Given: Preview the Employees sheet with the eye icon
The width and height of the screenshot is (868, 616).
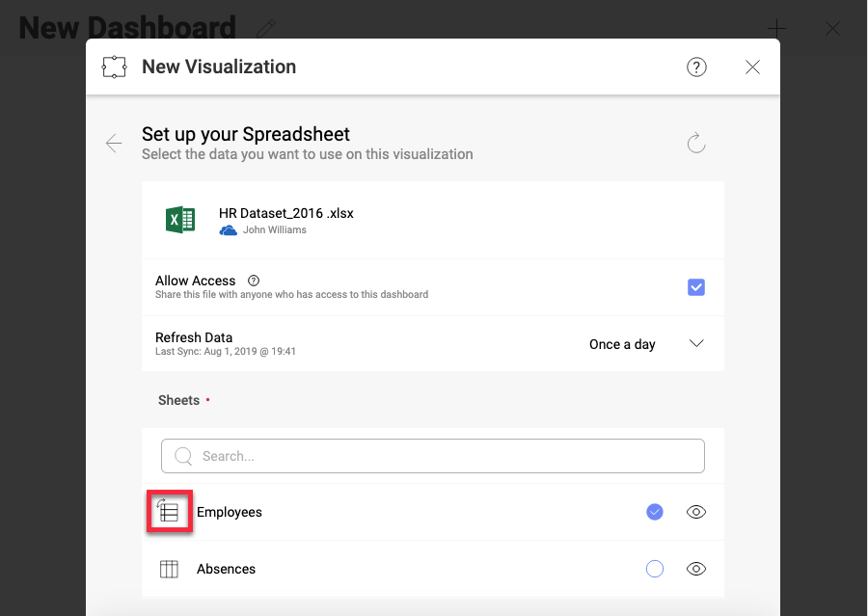Looking at the screenshot, I should tap(695, 512).
